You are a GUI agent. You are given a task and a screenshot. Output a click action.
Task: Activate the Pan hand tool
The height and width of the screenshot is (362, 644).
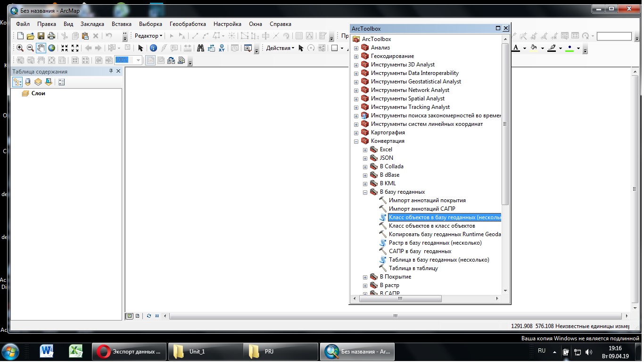41,48
